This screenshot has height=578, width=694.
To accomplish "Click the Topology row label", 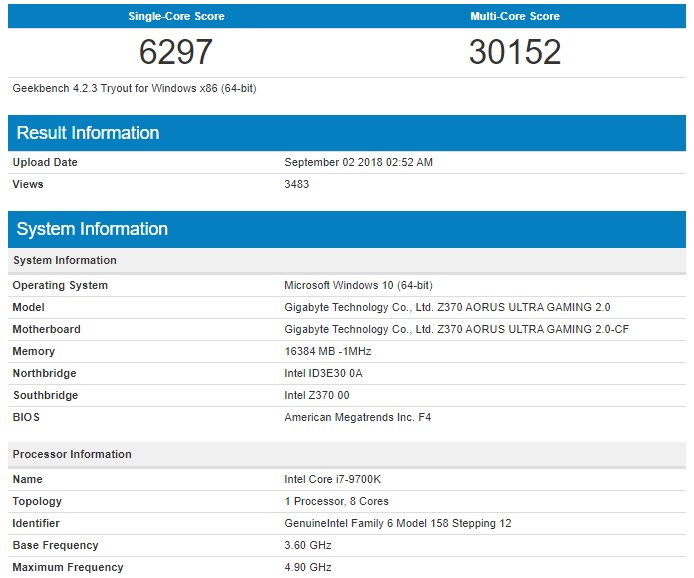I will coord(37,501).
